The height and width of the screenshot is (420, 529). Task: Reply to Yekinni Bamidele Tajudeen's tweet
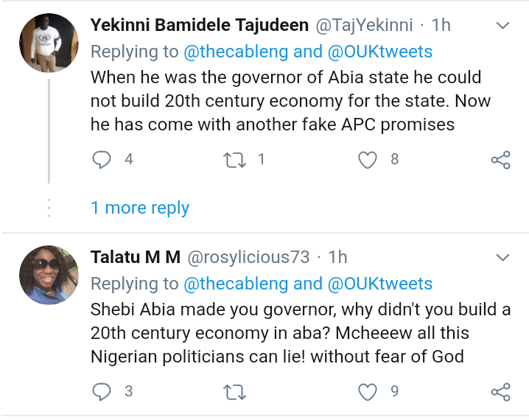click(x=102, y=160)
